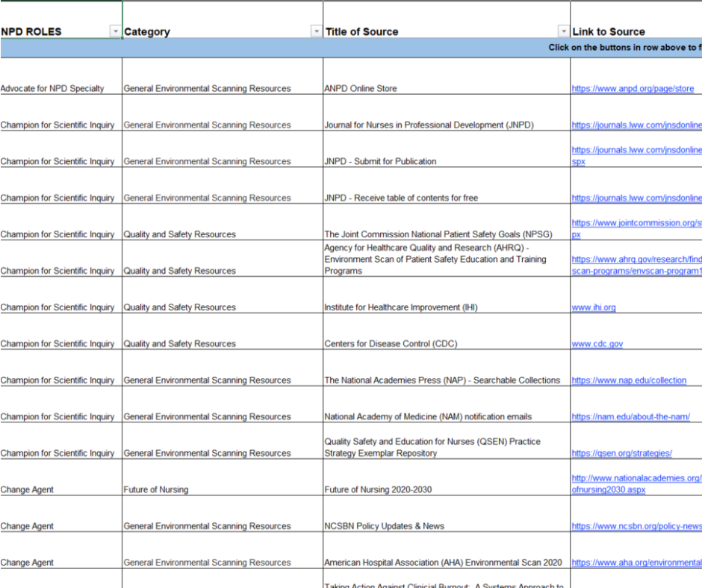The height and width of the screenshot is (588, 702).
Task: Select the Future of Nursing 2020-2030 cell
Action: point(447,478)
